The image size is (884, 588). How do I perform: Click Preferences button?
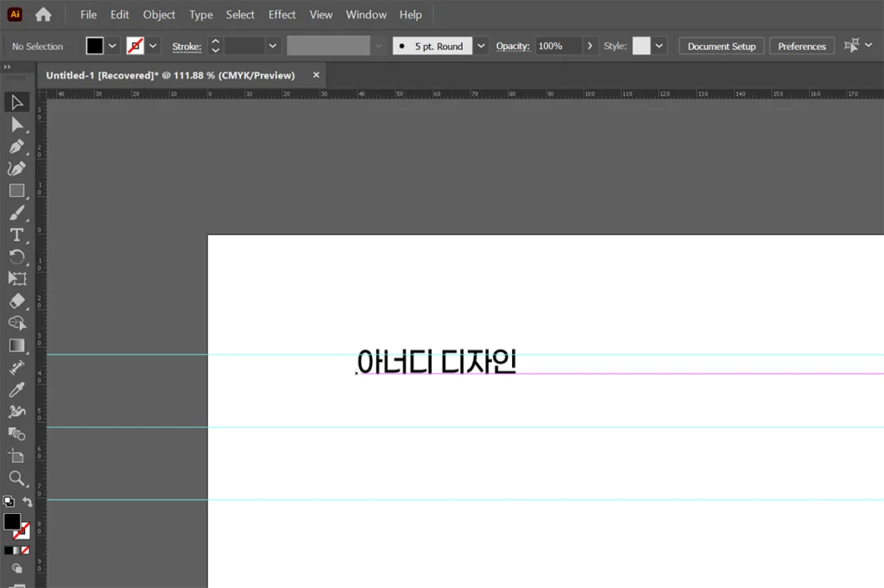click(802, 47)
